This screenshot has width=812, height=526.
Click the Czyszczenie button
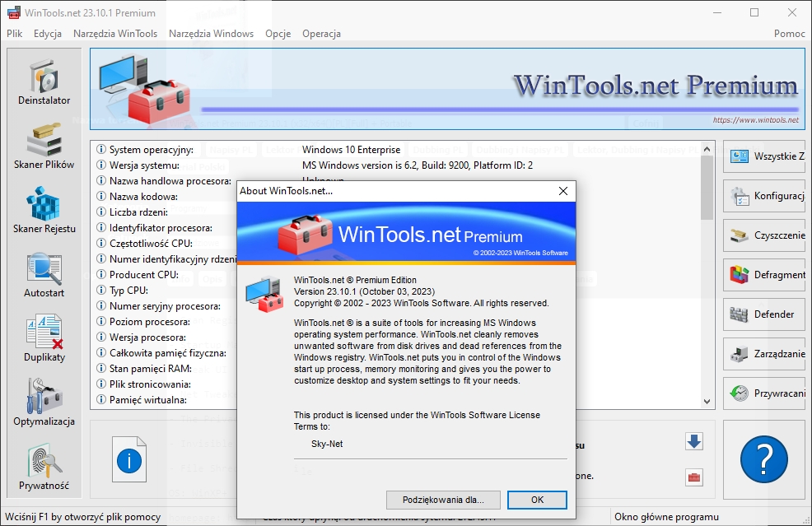coord(764,235)
